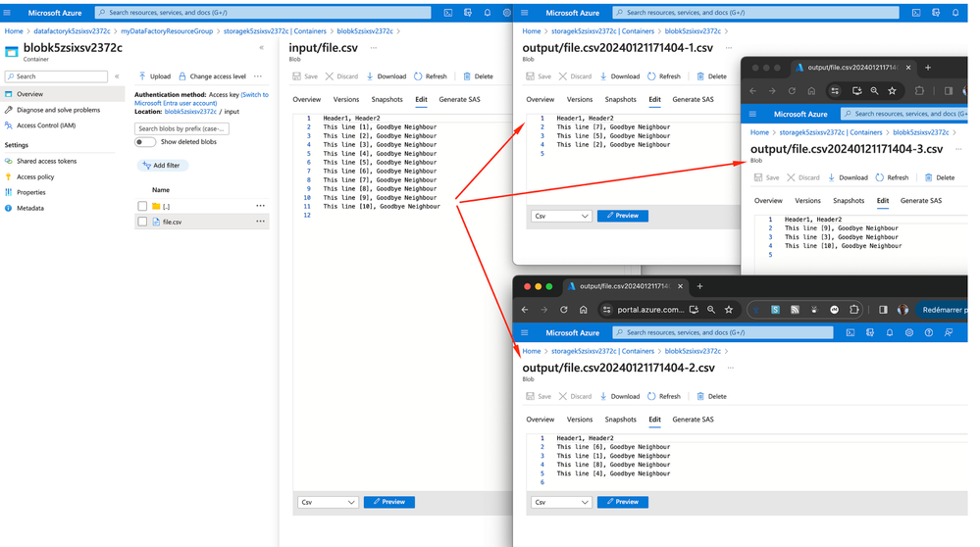Open Access Control (IAM) menu item
Image resolution: width=980 pixels, height=547 pixels.
[46, 125]
